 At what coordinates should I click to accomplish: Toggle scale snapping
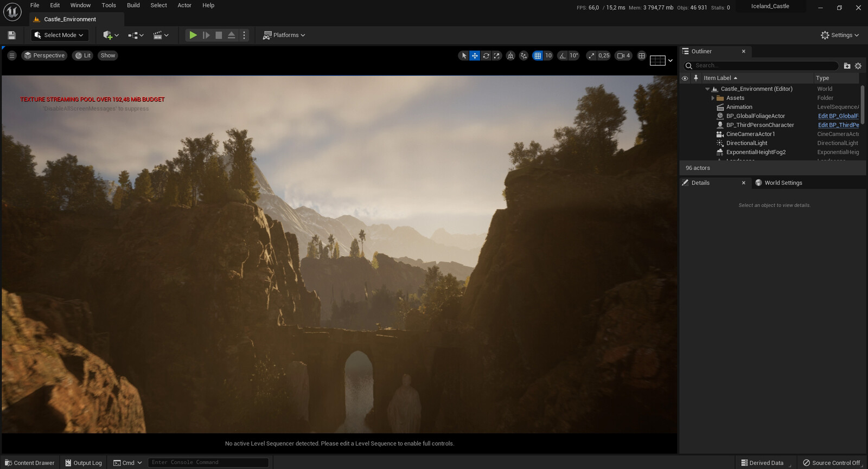(591, 55)
